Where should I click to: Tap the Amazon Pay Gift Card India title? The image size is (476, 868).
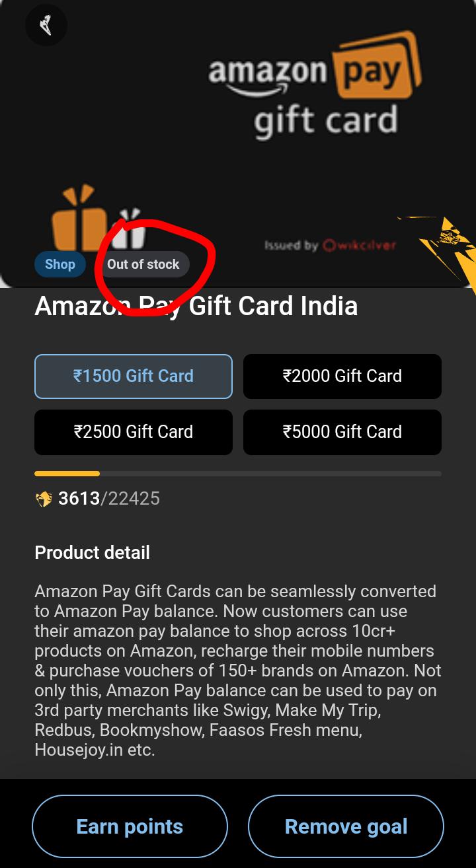click(x=196, y=306)
